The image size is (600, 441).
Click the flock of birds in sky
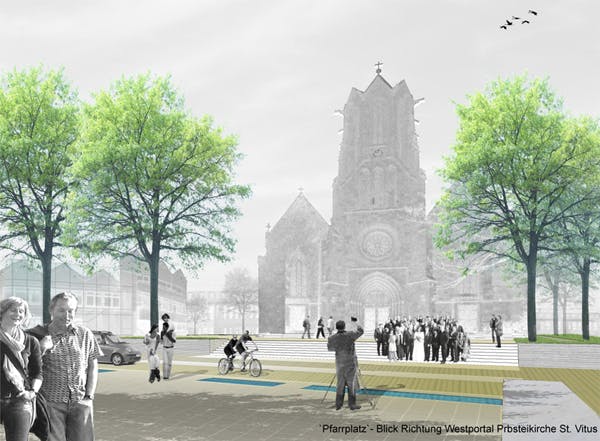click(x=518, y=19)
